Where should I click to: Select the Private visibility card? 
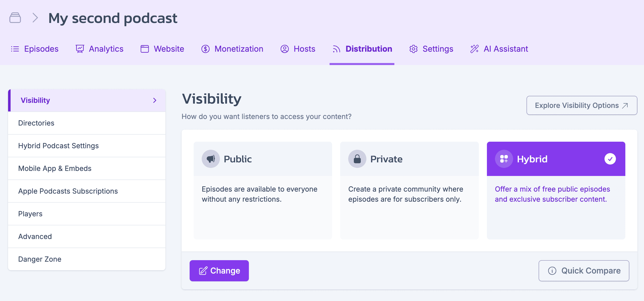[x=409, y=190]
